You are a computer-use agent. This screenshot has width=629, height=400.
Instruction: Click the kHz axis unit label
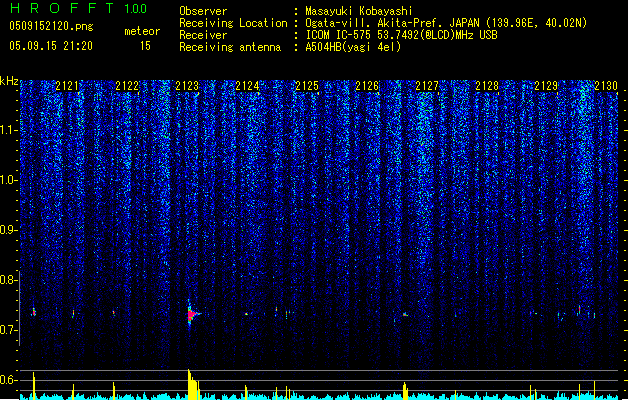[9, 81]
